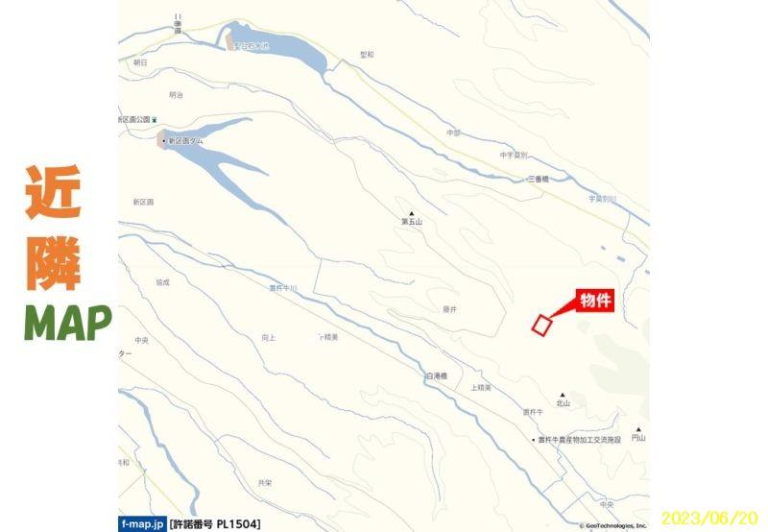Click the 2023/06/20 date stamp
Screen dimensions: 768x532
pyautogui.click(x=709, y=518)
